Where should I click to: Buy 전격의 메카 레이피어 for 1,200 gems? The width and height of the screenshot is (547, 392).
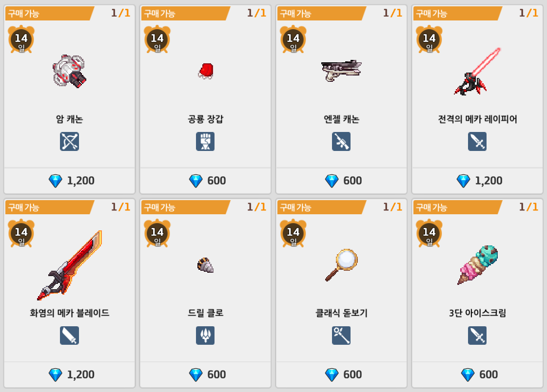[477, 181]
